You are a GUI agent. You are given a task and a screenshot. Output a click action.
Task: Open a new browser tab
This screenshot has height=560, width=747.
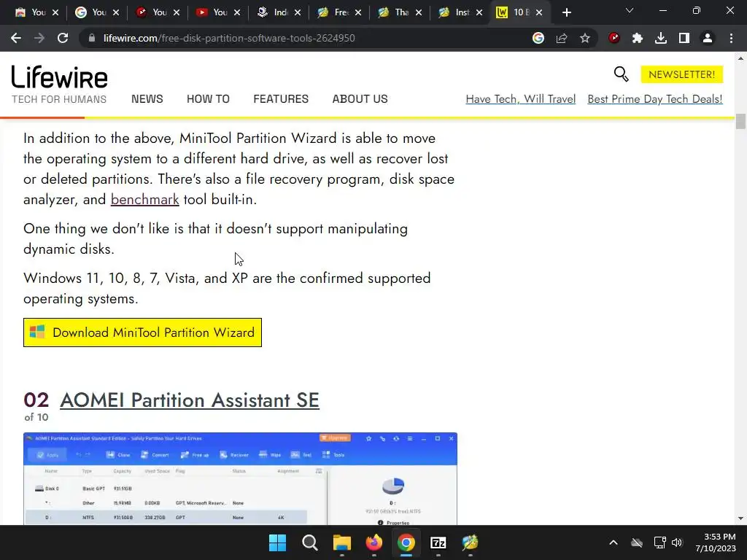(566, 12)
